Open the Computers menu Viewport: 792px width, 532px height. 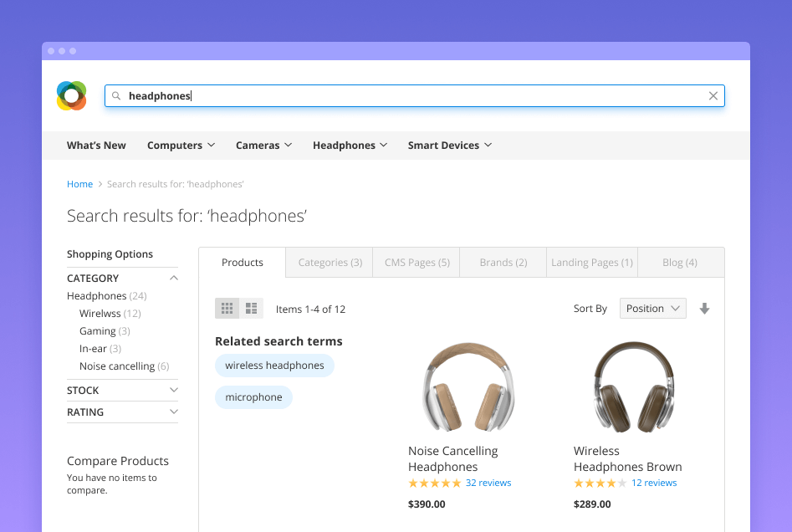pos(181,146)
